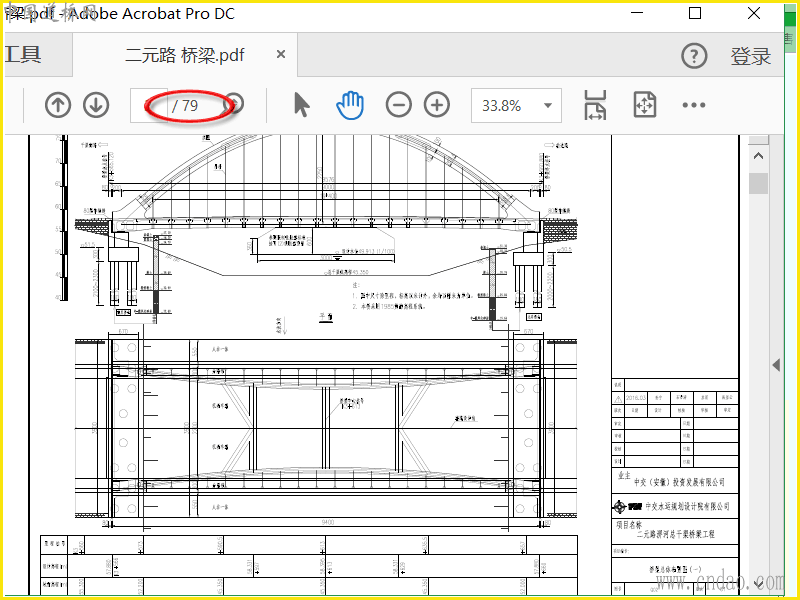Click the vertical scrollbar thumb
Image resolution: width=800 pixels, height=600 pixels.
[759, 183]
